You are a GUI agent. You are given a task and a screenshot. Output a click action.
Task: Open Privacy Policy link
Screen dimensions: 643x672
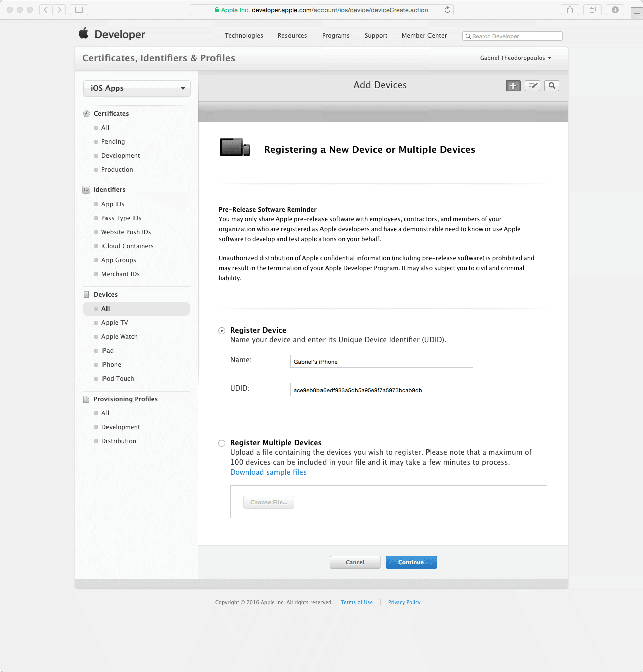coord(404,602)
